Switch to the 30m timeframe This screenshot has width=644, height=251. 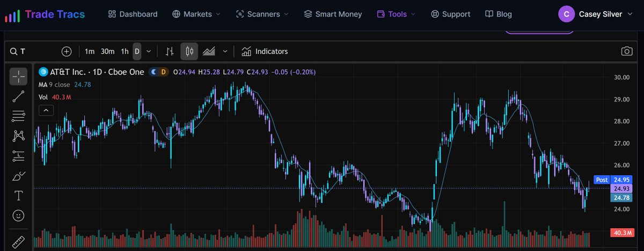[x=108, y=52]
